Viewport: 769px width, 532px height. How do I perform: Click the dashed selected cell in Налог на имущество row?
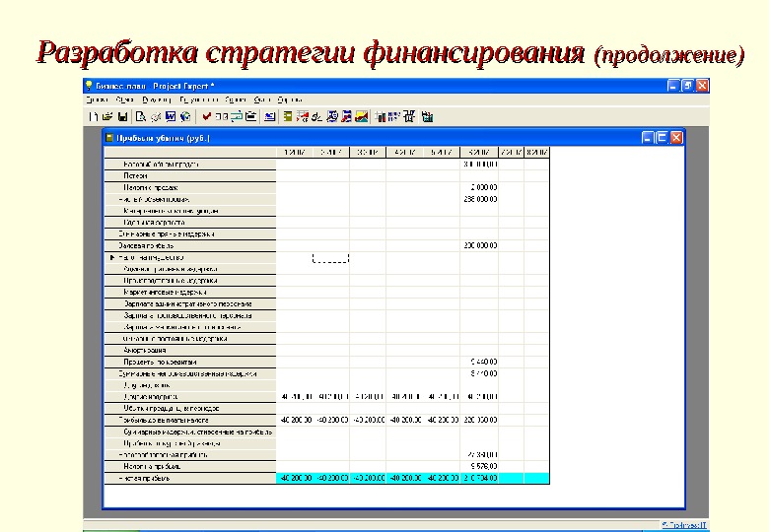(330, 258)
